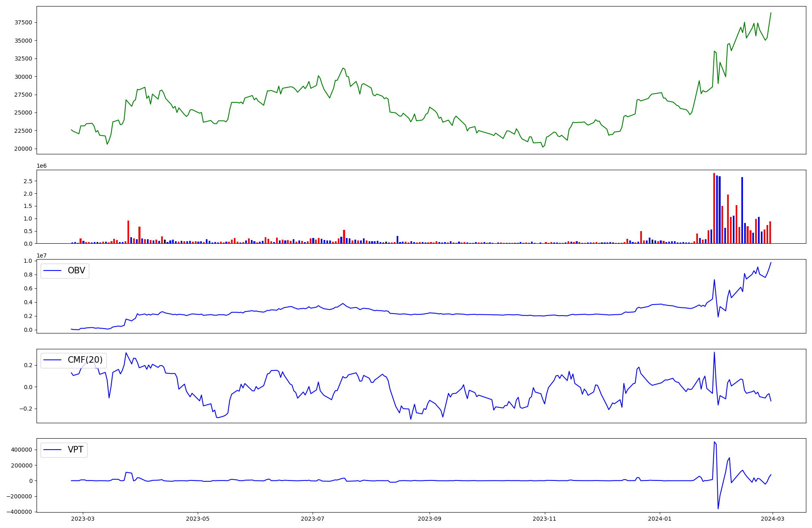Click the blue line sample in VPT legend
This screenshot has height=528, width=812.
pos(52,450)
